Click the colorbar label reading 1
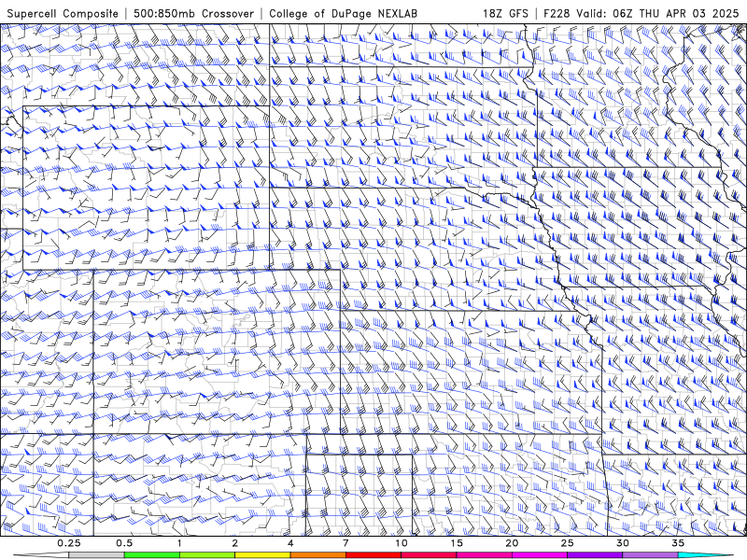Screen dimensions: 747x560 point(179,543)
